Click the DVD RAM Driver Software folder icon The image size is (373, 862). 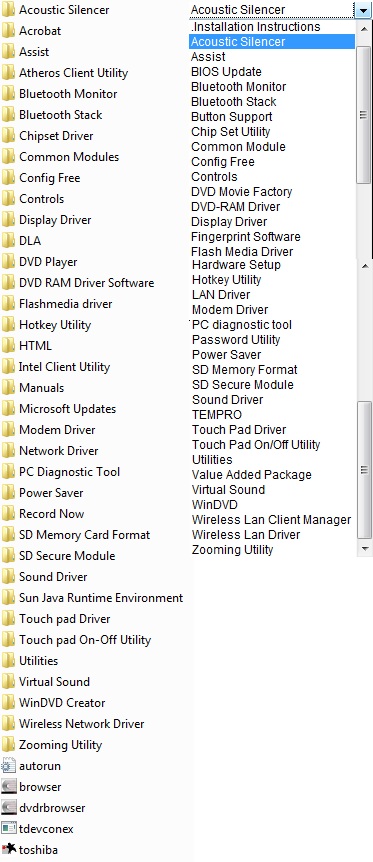pos(8,283)
